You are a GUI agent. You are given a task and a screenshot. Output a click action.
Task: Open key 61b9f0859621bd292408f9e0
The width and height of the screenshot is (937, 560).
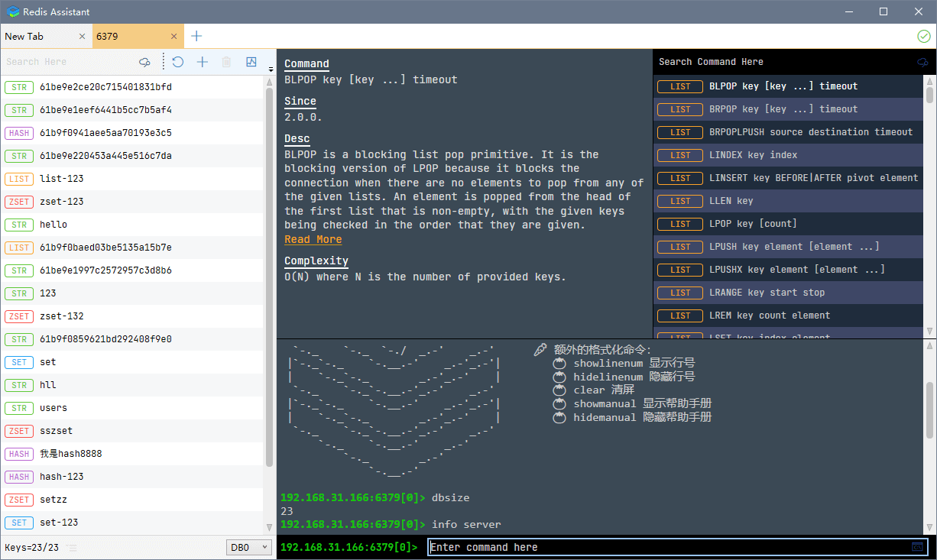[x=131, y=339]
